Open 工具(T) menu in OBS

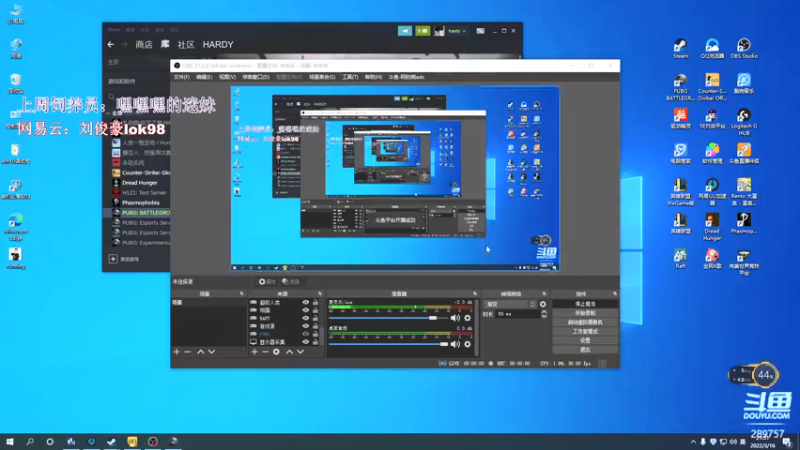pyautogui.click(x=349, y=77)
